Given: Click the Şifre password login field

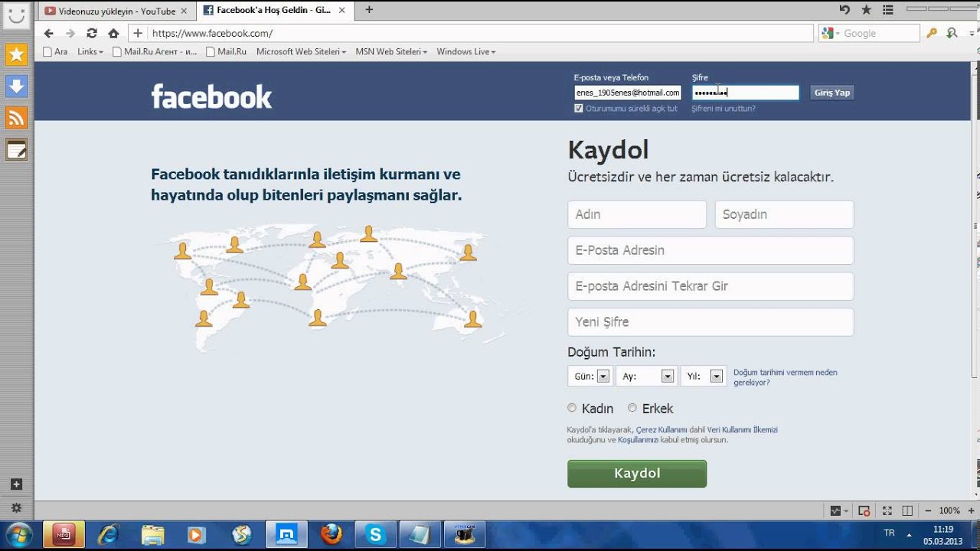Looking at the screenshot, I should pyautogui.click(x=746, y=93).
